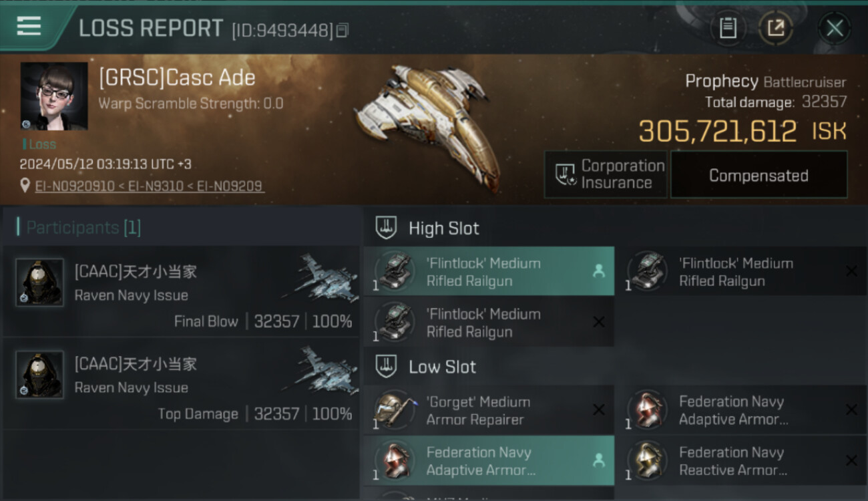
Task: Close the loss report window
Action: (835, 28)
